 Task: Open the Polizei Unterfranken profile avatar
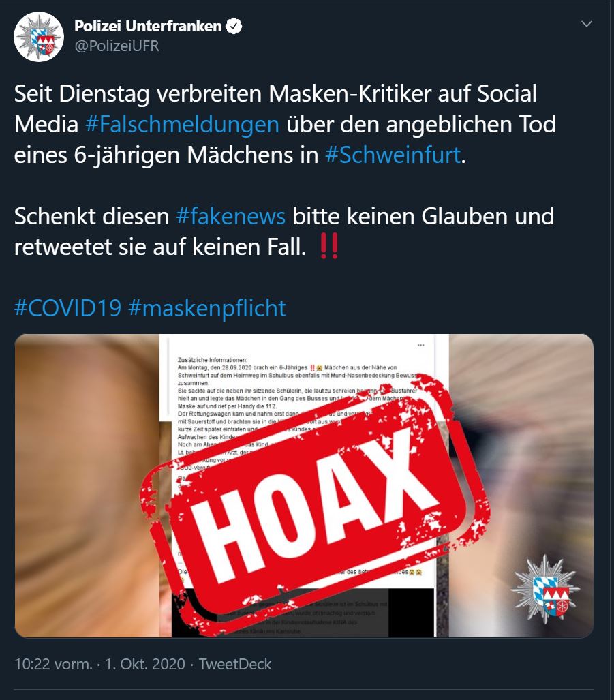click(39, 37)
